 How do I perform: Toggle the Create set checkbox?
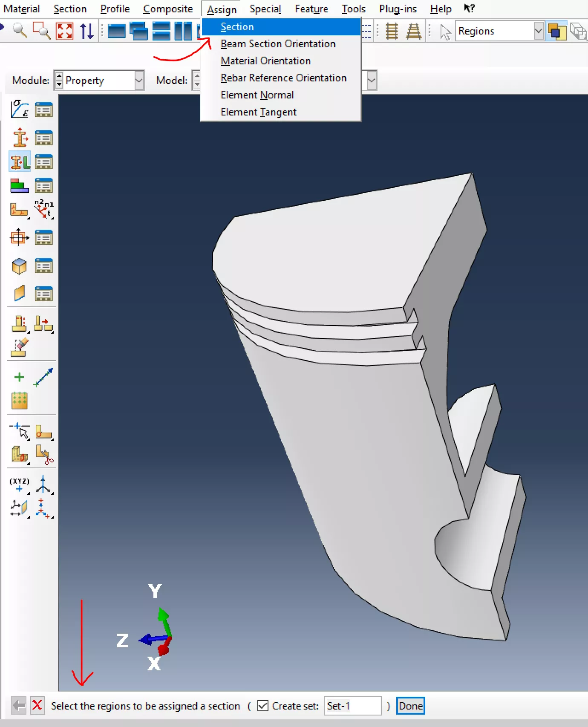tap(263, 706)
